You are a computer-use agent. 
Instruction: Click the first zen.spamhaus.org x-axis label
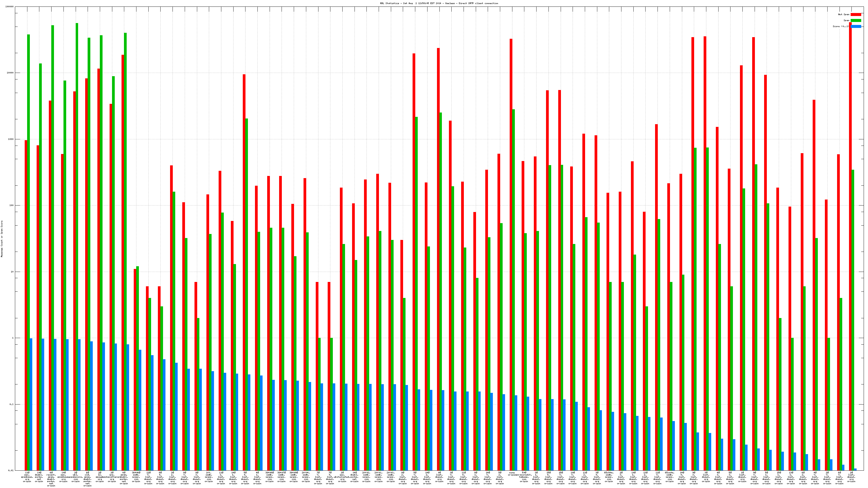[x=27, y=477]
